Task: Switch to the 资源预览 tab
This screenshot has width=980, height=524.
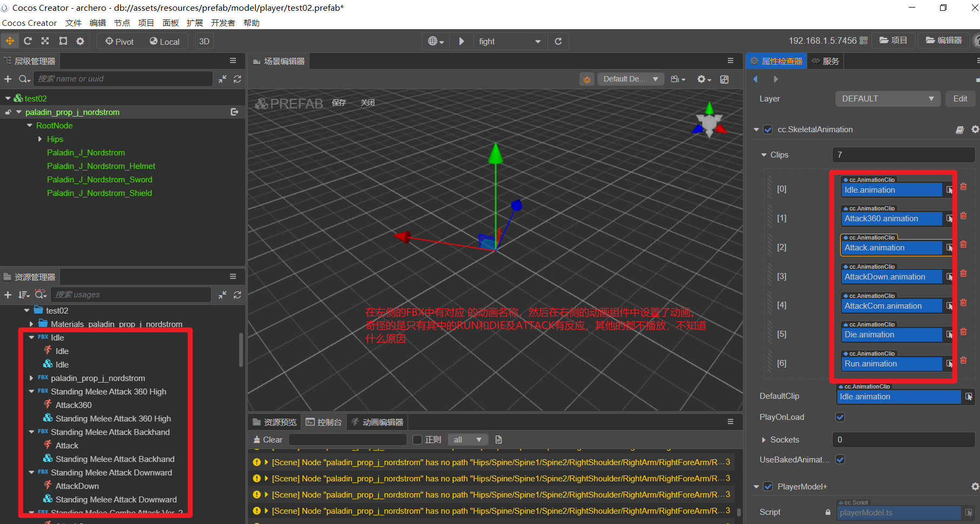Action: pyautogui.click(x=275, y=422)
